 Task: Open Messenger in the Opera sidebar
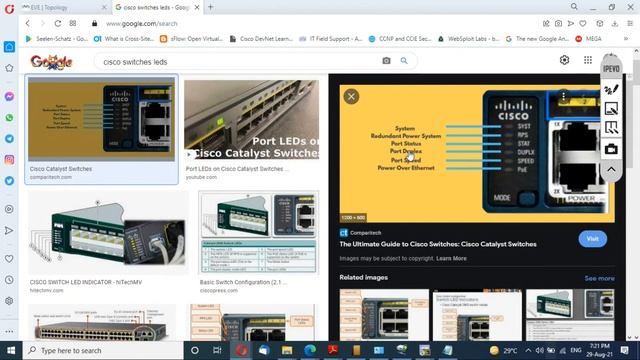tap(9, 96)
